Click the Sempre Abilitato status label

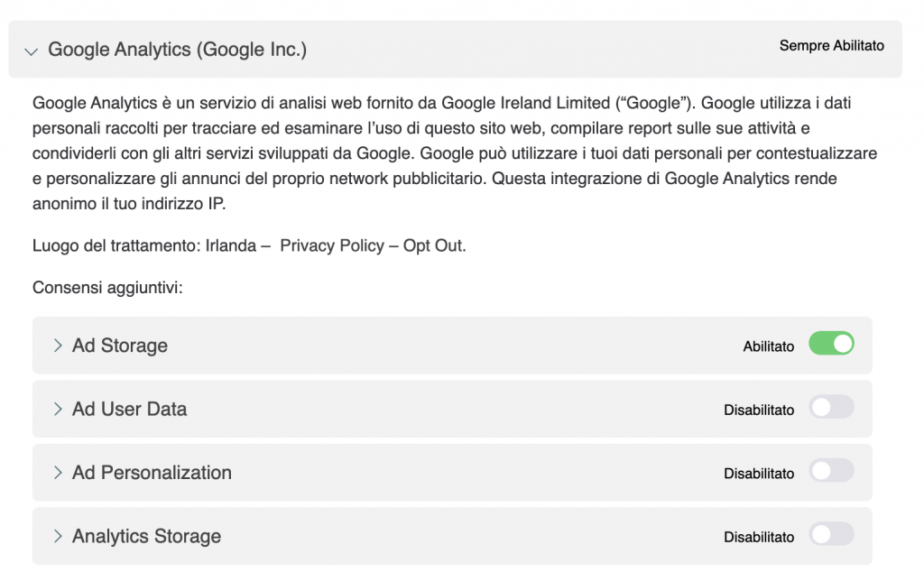tap(831, 46)
